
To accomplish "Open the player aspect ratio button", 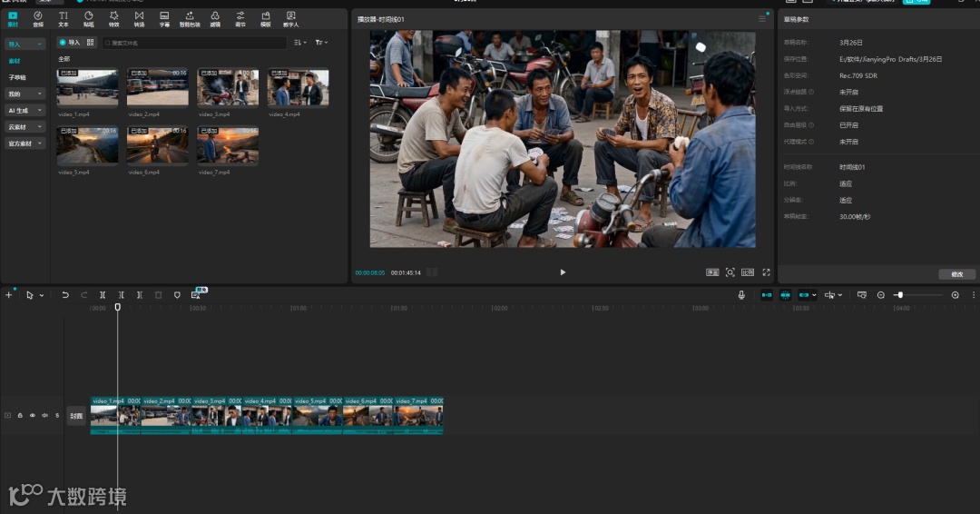I will click(748, 272).
